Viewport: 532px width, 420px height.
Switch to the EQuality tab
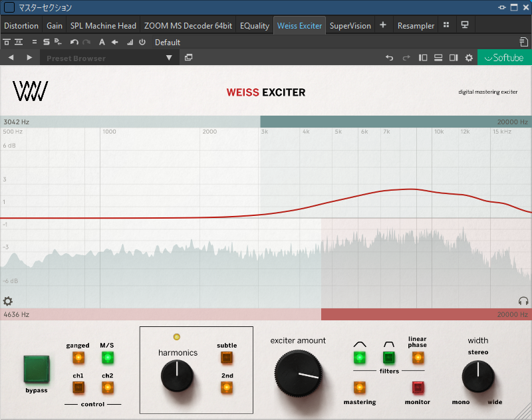255,25
